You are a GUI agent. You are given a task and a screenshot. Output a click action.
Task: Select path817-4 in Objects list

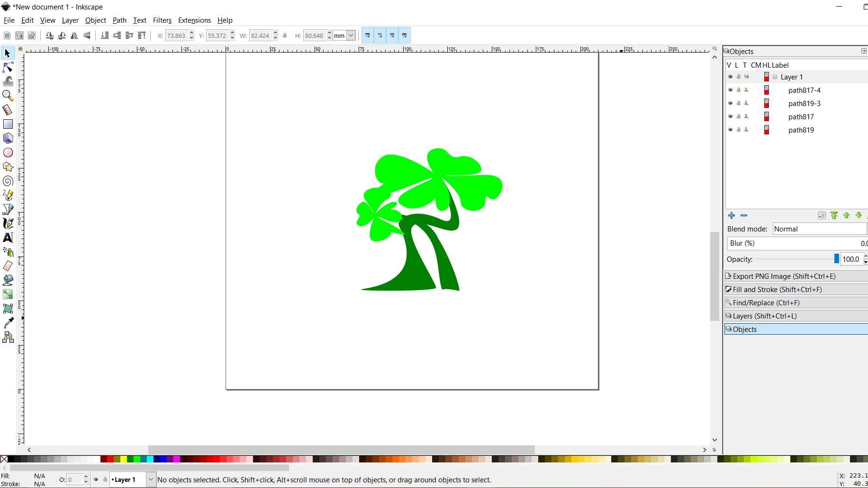point(805,90)
